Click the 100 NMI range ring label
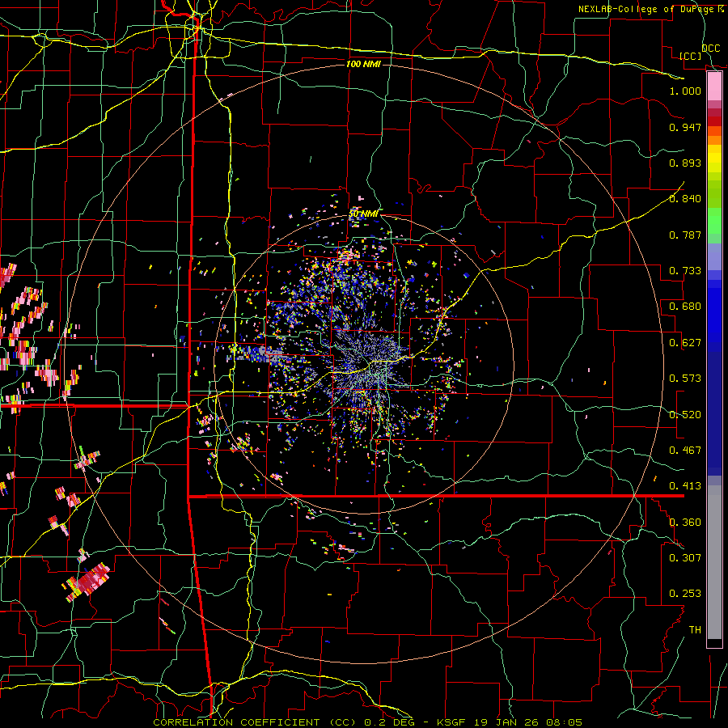This screenshot has height=728, width=728. pyautogui.click(x=363, y=64)
